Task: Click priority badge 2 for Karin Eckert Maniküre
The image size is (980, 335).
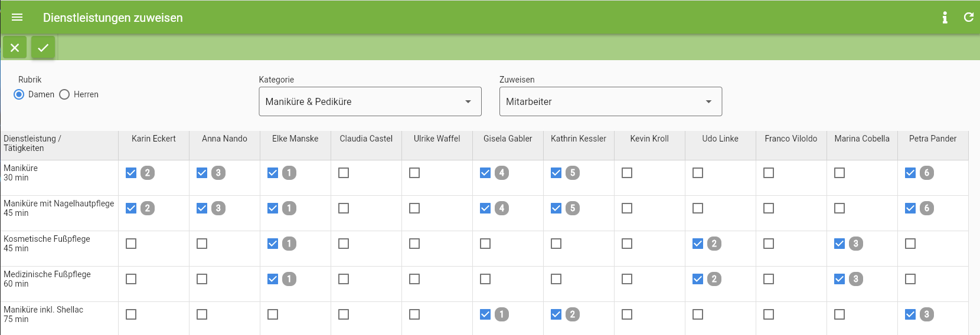Action: pos(148,173)
